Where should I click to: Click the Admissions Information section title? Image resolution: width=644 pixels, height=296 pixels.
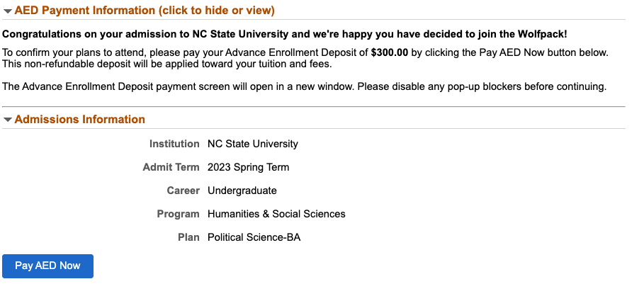point(79,120)
